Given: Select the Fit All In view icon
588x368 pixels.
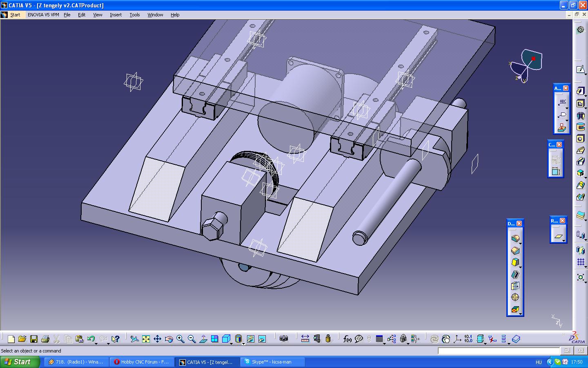Looking at the screenshot, I should coord(146,339).
